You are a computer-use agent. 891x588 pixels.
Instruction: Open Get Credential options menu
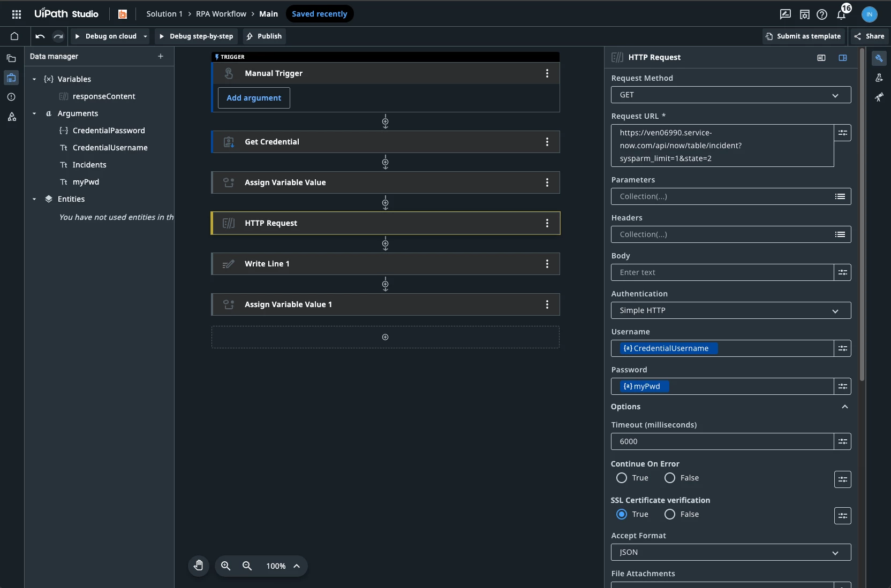(x=547, y=142)
